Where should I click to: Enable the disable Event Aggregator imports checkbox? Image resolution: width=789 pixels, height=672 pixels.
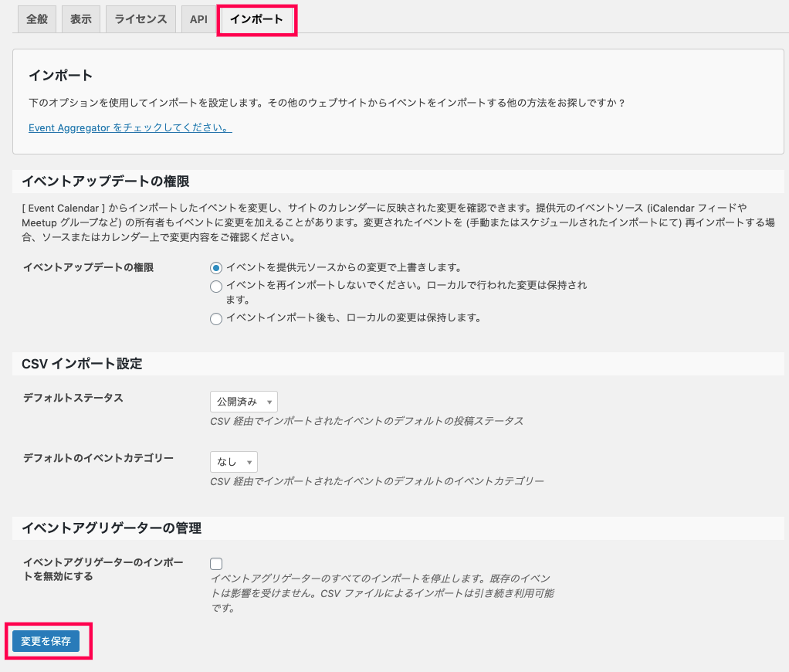point(216,564)
